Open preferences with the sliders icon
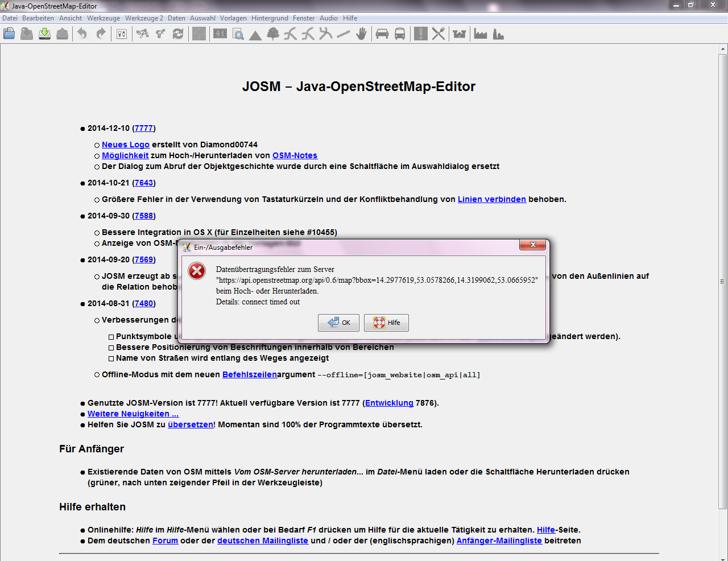Image resolution: width=728 pixels, height=561 pixels. [122, 34]
